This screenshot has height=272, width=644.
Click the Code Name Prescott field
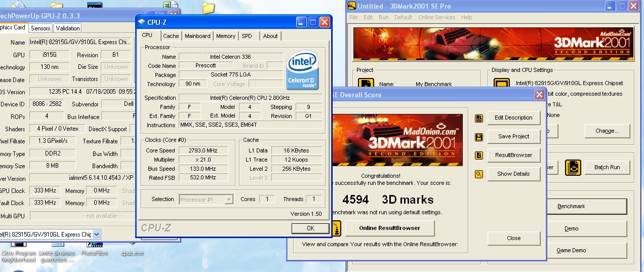[206, 66]
